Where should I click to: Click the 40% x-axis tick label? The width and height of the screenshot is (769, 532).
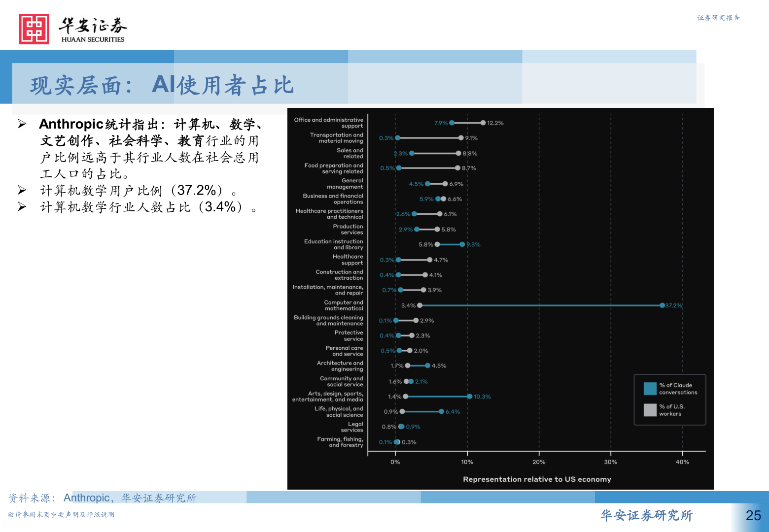[682, 462]
